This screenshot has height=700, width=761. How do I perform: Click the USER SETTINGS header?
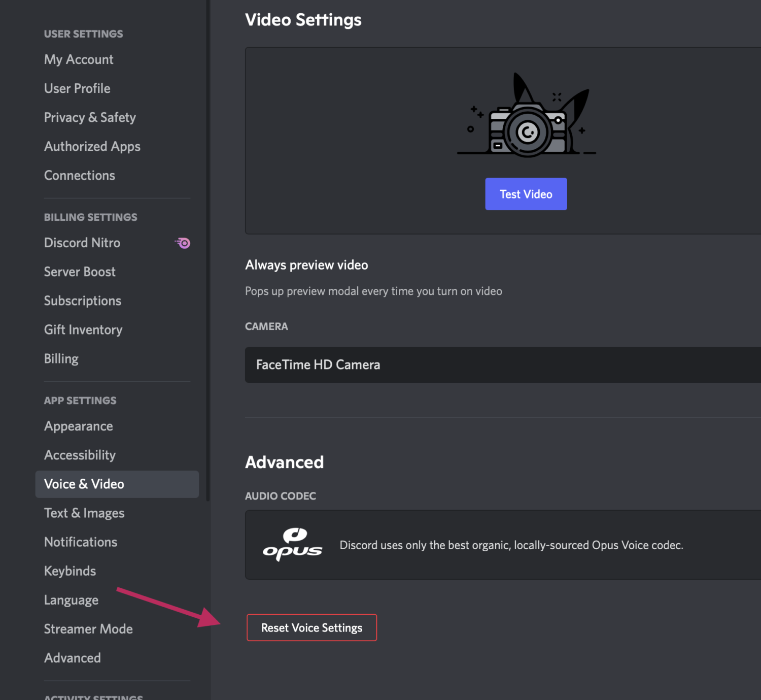83,34
